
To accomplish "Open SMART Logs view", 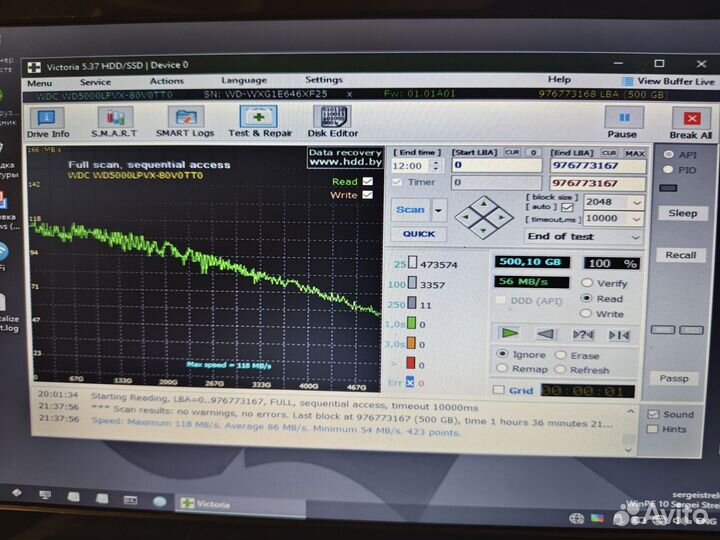I will 184,121.
